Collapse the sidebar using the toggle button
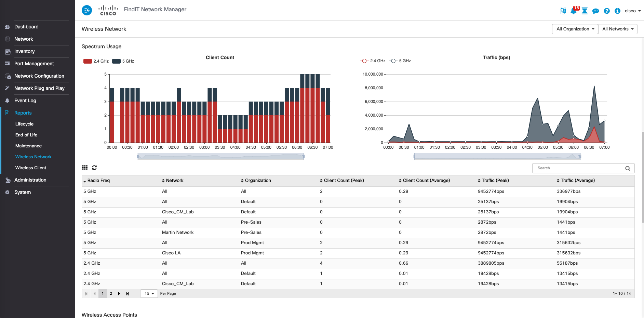This screenshot has width=644, height=318. pos(87,10)
